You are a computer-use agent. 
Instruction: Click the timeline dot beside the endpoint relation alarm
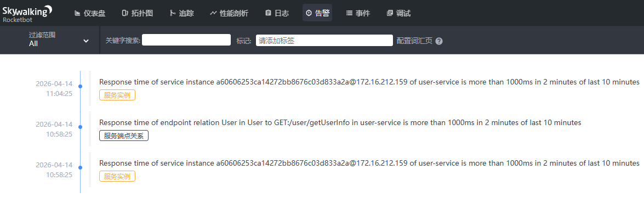(x=80, y=127)
